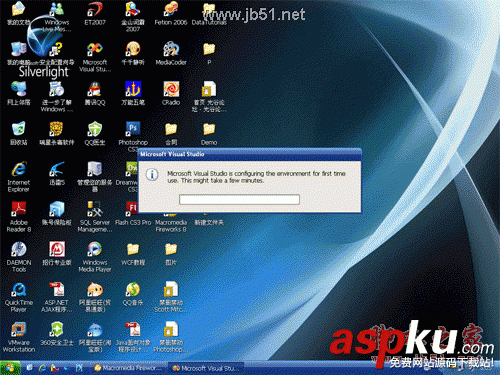Image resolution: width=500 pixels, height=375 pixels.
Task: Open the 万能五笔 input method icon
Action: pos(133,89)
